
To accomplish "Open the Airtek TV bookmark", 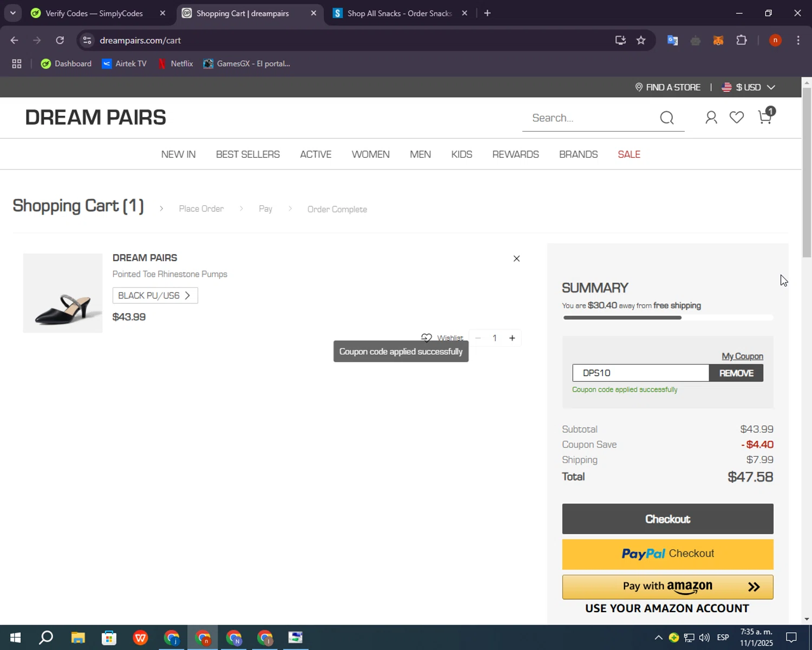I will click(125, 64).
